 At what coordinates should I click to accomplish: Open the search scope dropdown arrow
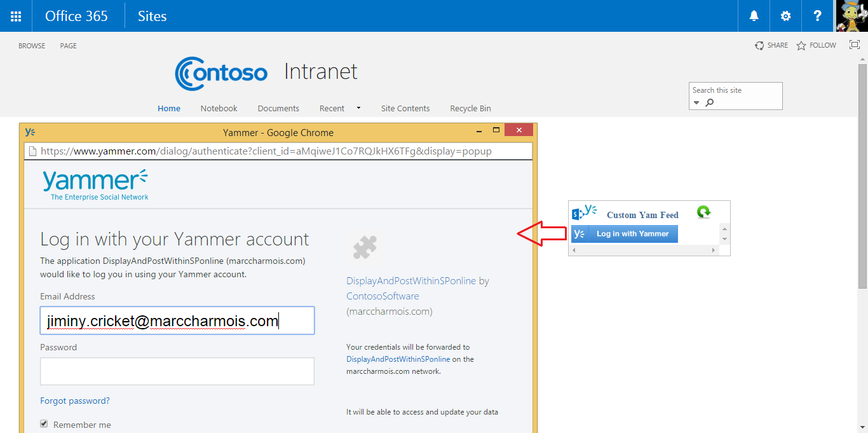pyautogui.click(x=696, y=103)
